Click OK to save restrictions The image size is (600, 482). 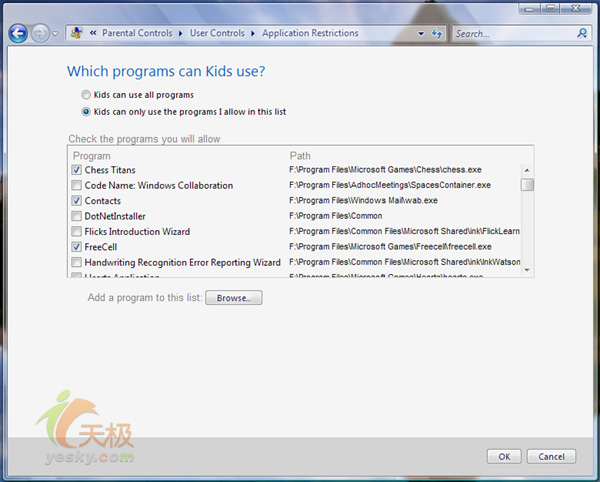pyautogui.click(x=504, y=456)
